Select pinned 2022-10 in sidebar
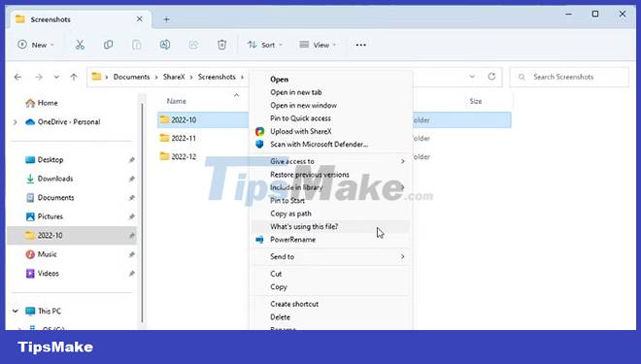The image size is (641, 364). (x=72, y=236)
